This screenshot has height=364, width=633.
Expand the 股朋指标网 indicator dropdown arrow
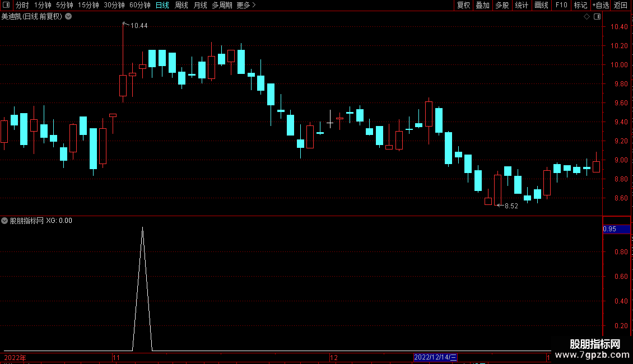click(x=4, y=221)
